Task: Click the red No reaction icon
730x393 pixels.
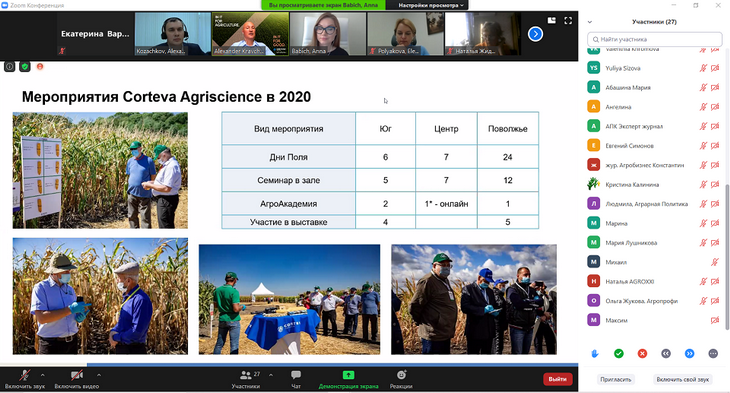Action: coord(642,354)
